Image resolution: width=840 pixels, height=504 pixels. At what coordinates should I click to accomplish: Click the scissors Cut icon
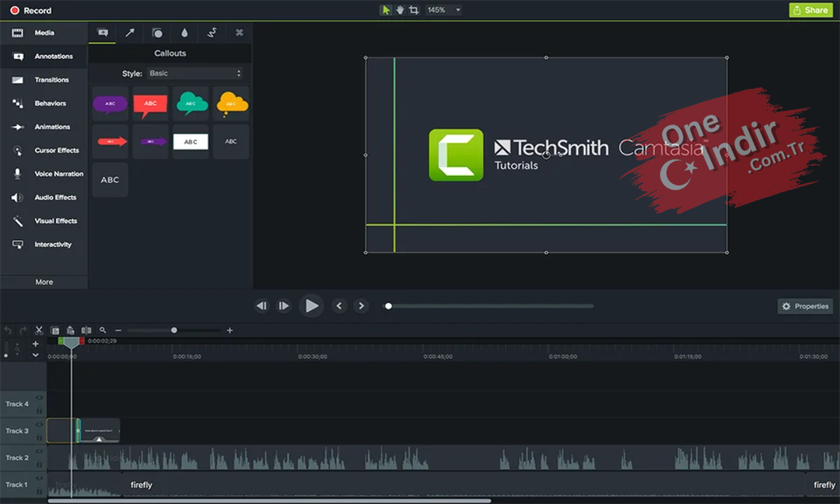click(39, 330)
